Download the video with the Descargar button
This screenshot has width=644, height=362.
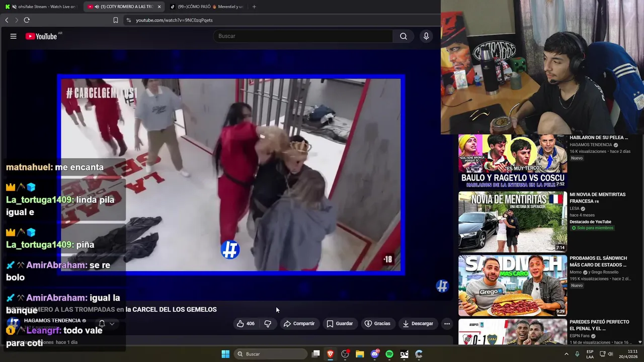[418, 324]
